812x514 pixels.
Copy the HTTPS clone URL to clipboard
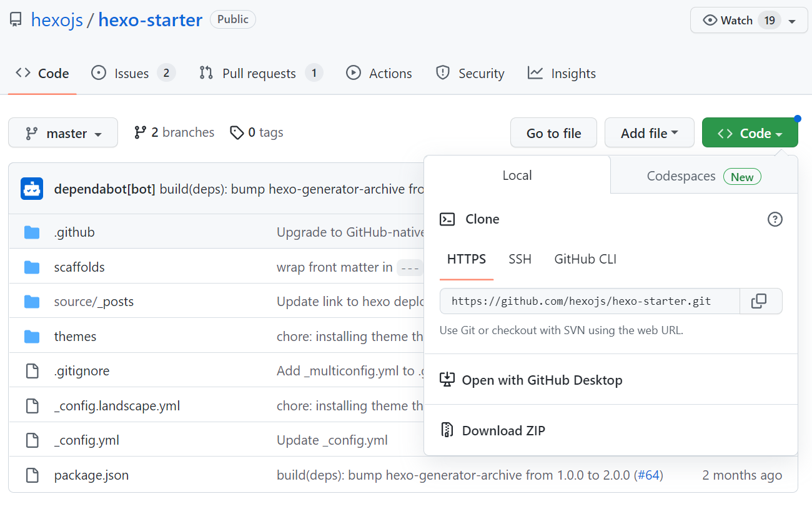(x=760, y=301)
